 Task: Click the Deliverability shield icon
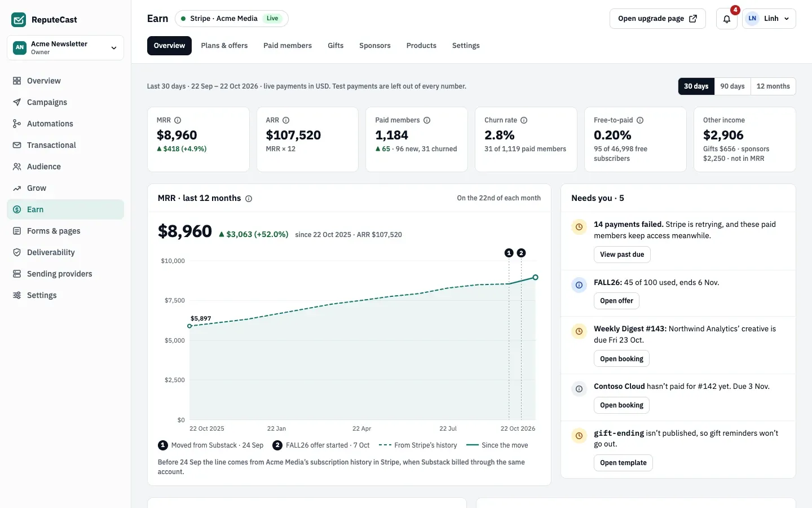[x=17, y=252]
